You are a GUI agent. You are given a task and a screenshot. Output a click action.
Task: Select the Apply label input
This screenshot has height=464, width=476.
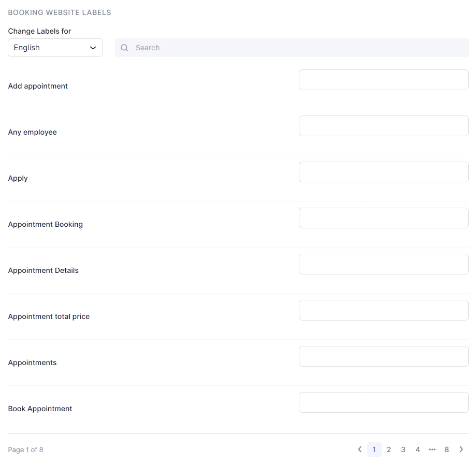click(383, 172)
